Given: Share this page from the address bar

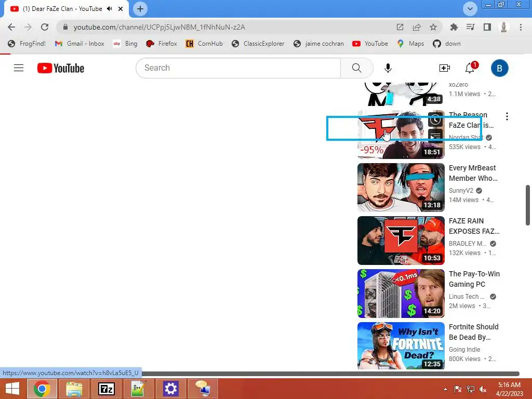Looking at the screenshot, I should point(416,27).
